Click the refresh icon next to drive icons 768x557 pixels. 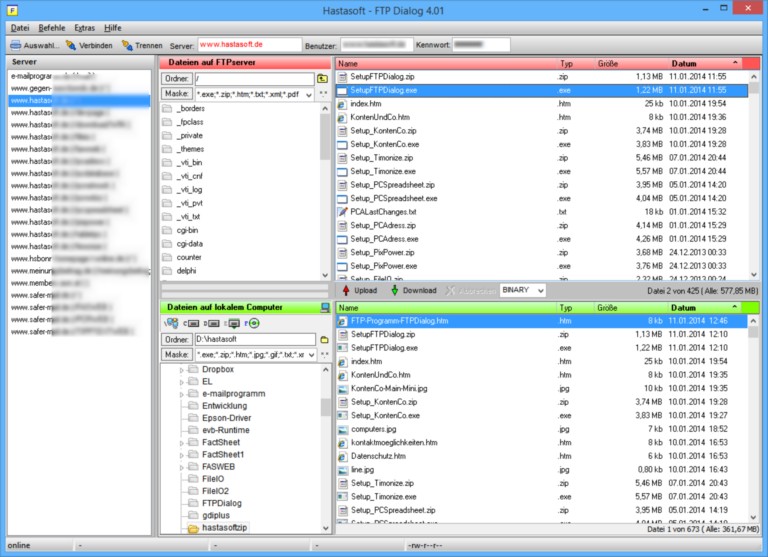(x=253, y=323)
